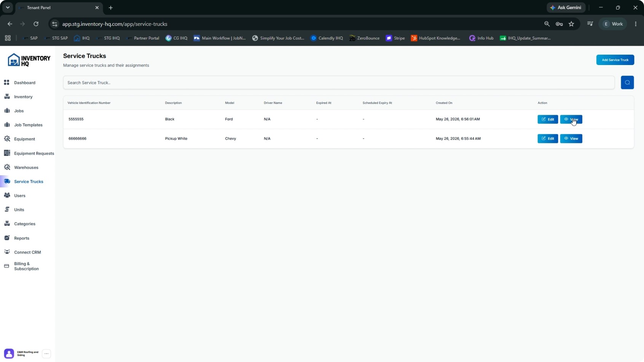Open the STG SAP bookmark
Screen dimensions: 644x362
[x=56, y=38]
